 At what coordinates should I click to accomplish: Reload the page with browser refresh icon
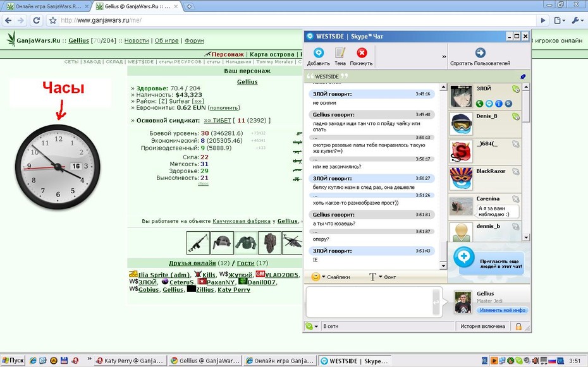pyautogui.click(x=37, y=20)
